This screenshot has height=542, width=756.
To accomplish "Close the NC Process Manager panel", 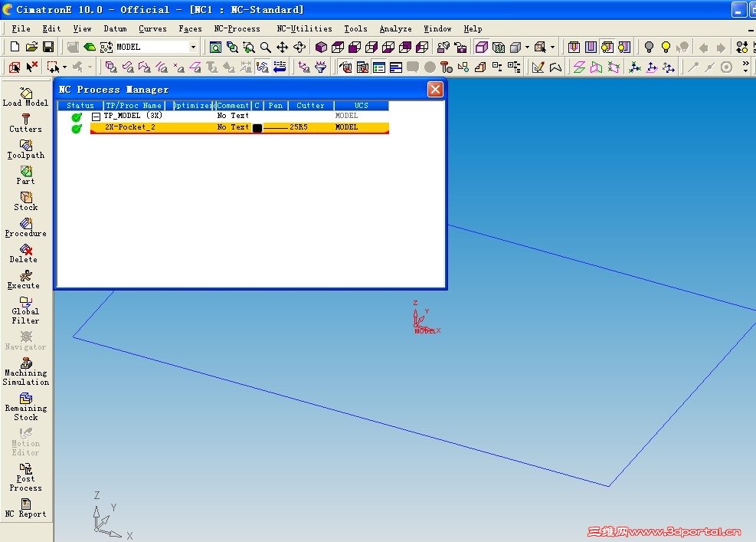I will [435, 89].
